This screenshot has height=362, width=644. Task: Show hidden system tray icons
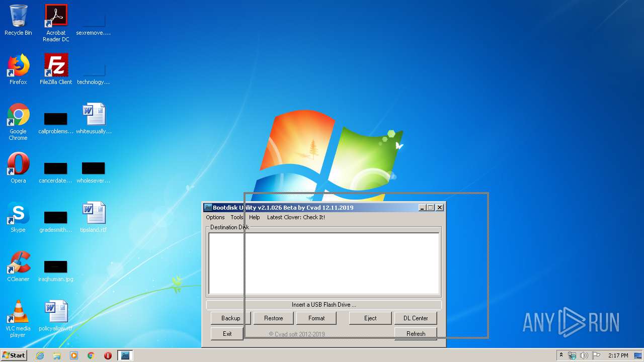pyautogui.click(x=561, y=355)
